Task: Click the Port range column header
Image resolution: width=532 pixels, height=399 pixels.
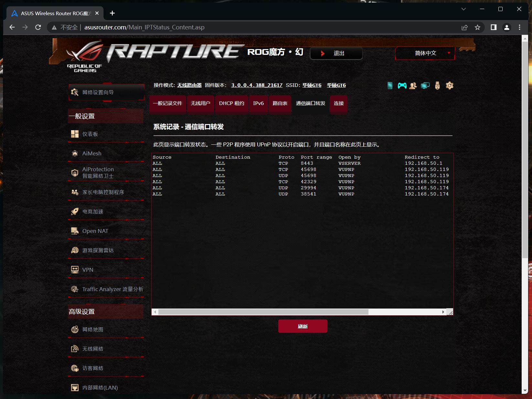Action: click(x=316, y=157)
